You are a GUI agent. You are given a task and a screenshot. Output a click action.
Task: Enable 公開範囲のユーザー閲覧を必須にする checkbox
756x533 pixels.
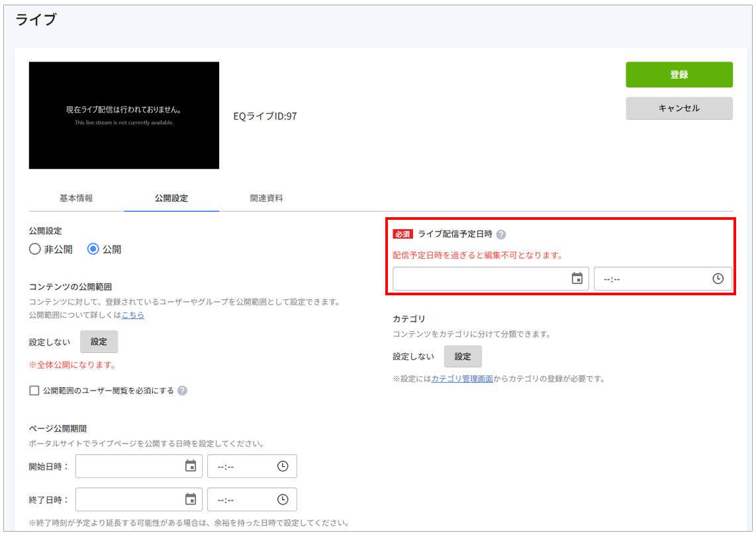[x=34, y=391]
